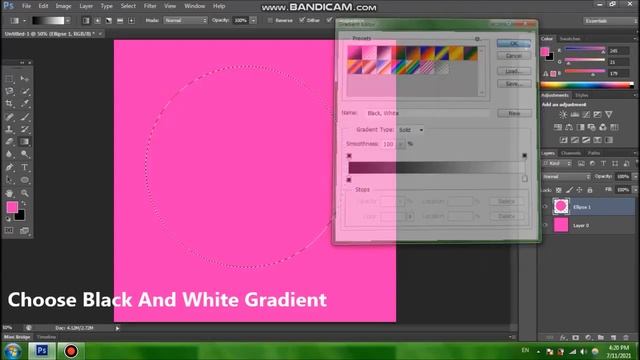This screenshot has height=360, width=640.
Task: Open the Opacity dropdown in options bar
Action: [x=253, y=20]
